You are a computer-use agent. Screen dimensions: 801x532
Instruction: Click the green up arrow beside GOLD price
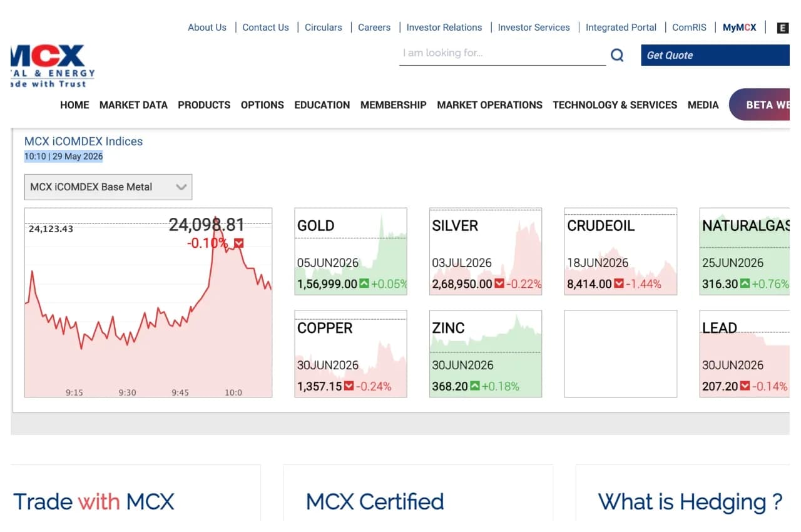click(364, 284)
